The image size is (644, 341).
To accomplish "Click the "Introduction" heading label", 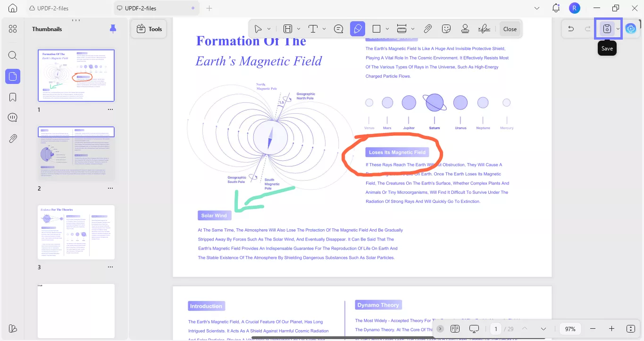I will [206, 306].
